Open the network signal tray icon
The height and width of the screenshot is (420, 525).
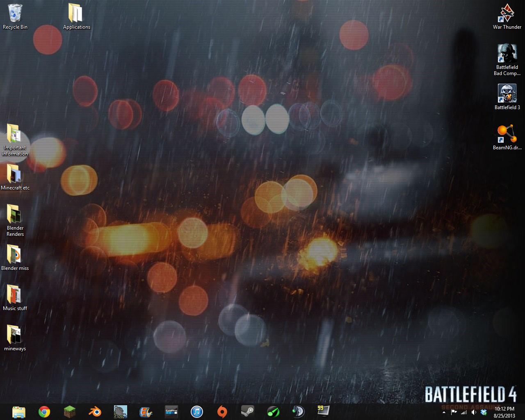464,412
